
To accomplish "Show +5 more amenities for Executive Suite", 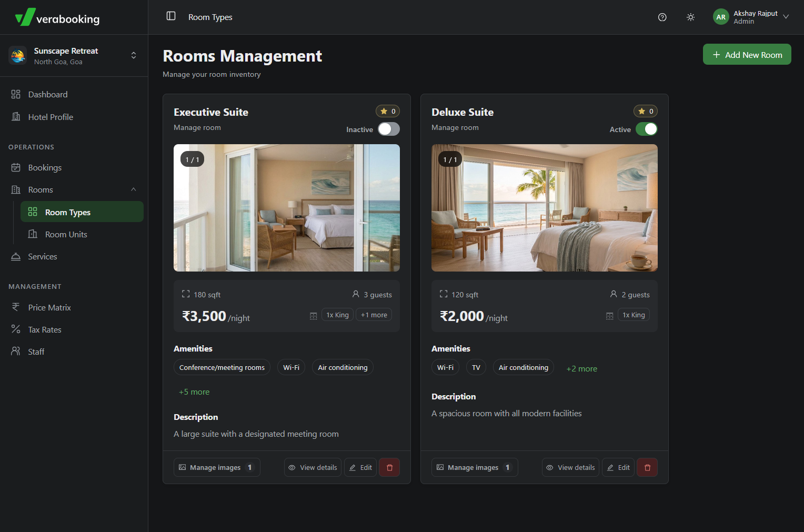I will (194, 392).
